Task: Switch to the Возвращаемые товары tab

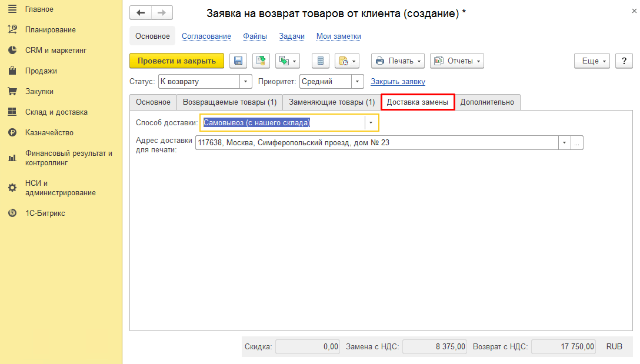Action: tap(230, 102)
